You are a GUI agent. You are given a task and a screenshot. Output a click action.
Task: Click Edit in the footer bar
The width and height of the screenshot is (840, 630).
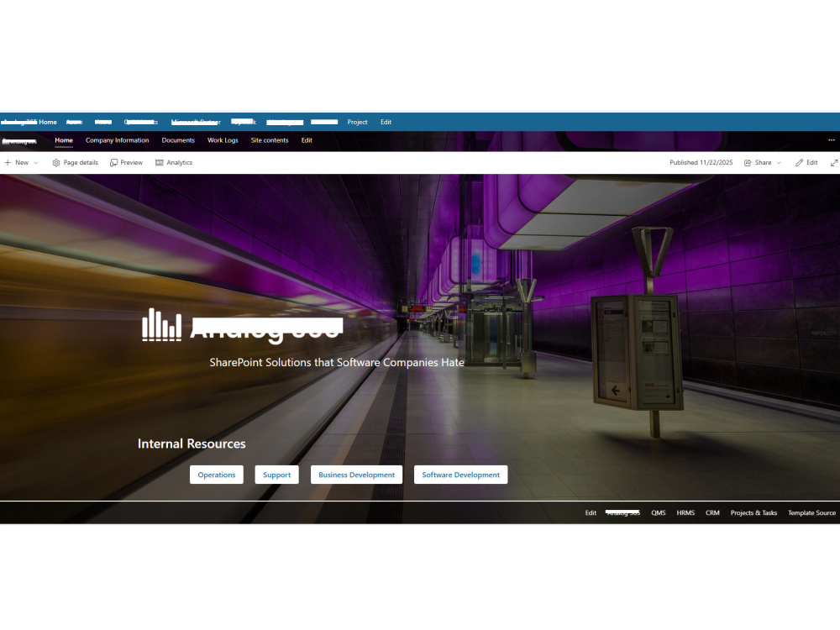pos(591,512)
